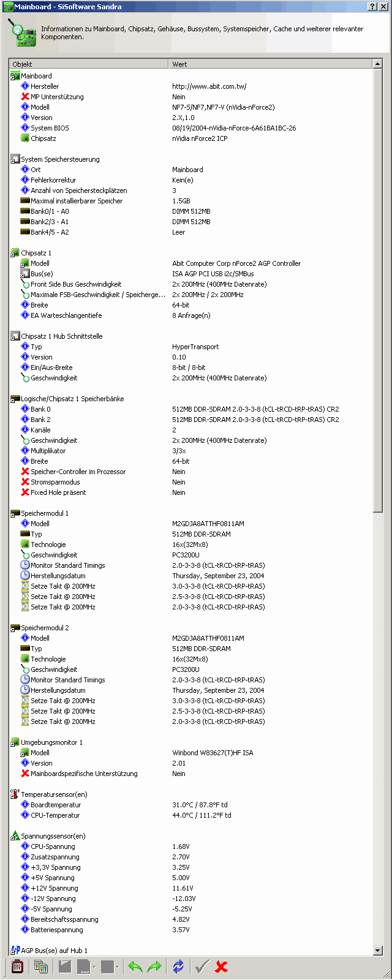This screenshot has height=980, width=392.
Task: Click the green forward arrow
Action: (155, 967)
